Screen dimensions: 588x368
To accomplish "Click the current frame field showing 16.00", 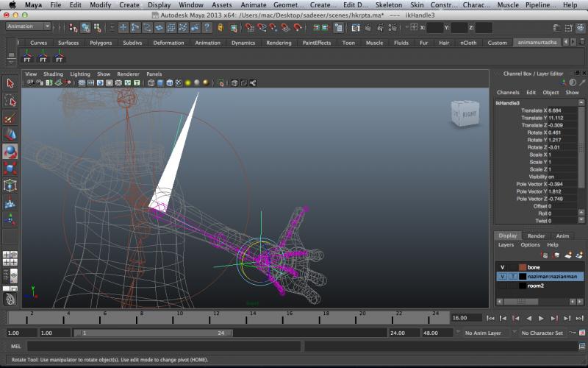I will (465, 318).
